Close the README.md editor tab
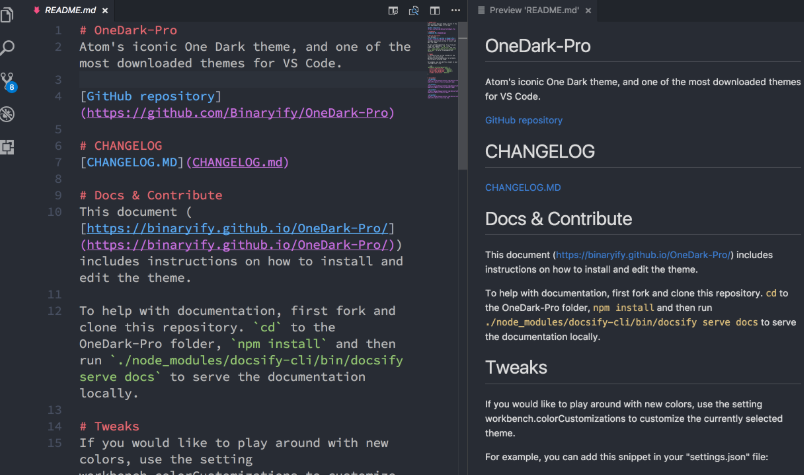The width and height of the screenshot is (804, 475). pyautogui.click(x=105, y=10)
